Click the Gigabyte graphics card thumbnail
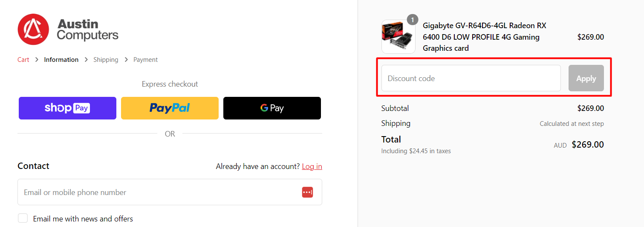Viewport: 644px width, 227px height. click(398, 37)
